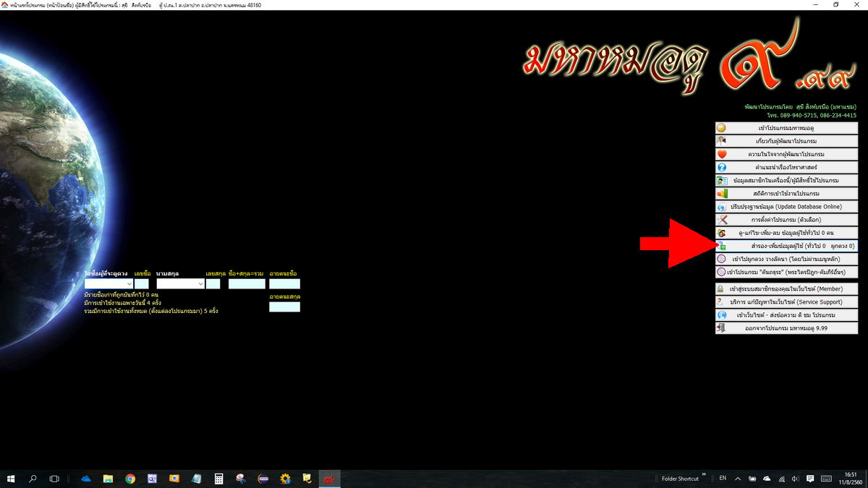Screen dimensions: 868x488
Task: Open คำแนะนำเรื่องโหราศาสตร์ help button
Action: coord(786,167)
